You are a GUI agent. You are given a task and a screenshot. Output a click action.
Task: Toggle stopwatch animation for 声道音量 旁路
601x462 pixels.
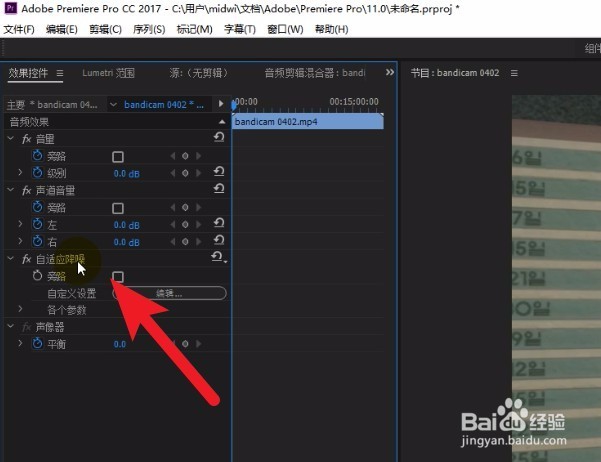click(x=37, y=207)
